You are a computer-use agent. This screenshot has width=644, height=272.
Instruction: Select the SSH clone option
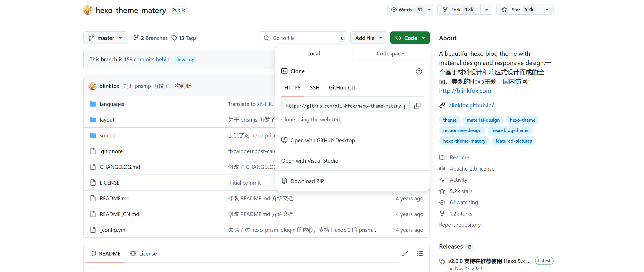(315, 88)
